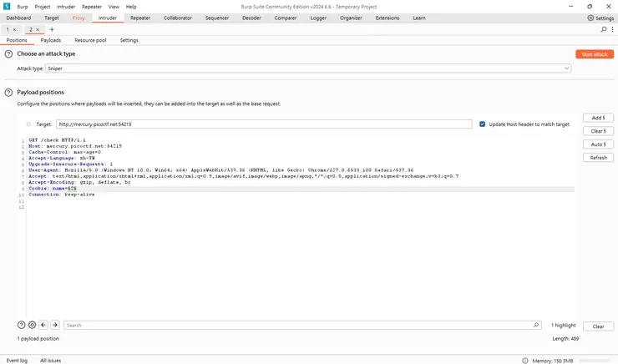618x364 pixels.
Task: Open All issues panel
Action: 50,361
